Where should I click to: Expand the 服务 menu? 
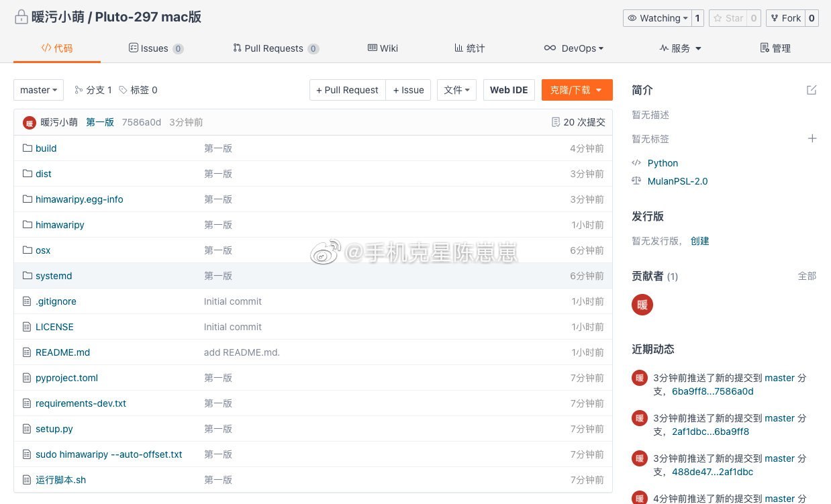(681, 48)
